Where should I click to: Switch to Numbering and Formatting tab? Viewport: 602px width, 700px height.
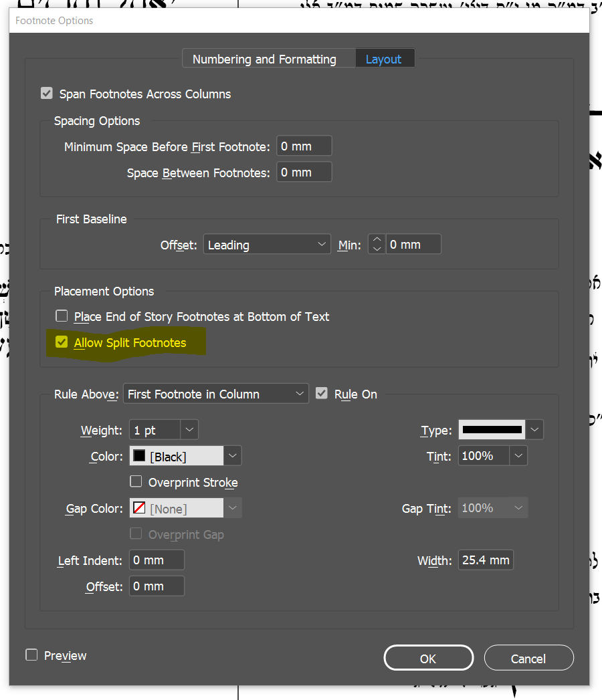(264, 60)
